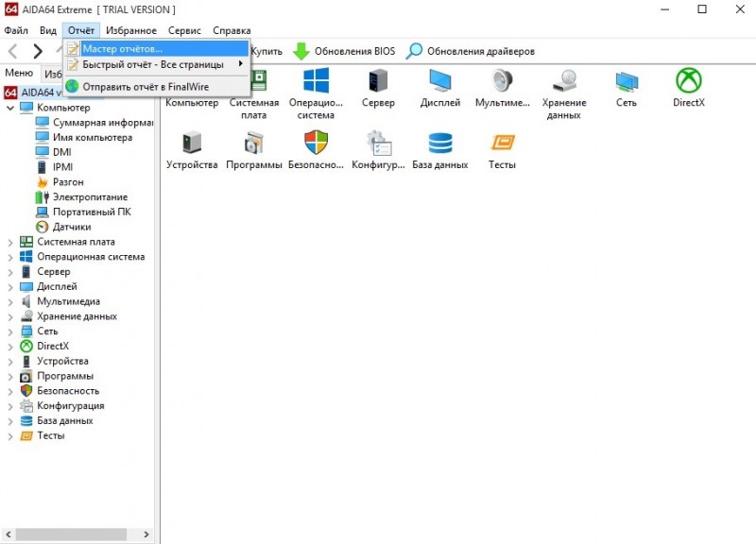Expand the Хранение данных tree node
This screenshot has width=756, height=544.
[x=10, y=316]
